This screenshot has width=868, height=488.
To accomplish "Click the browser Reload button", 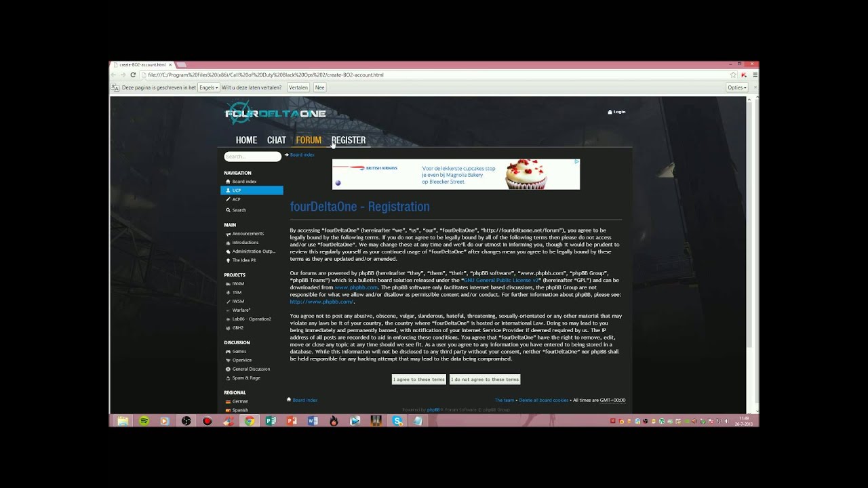I will [133, 75].
